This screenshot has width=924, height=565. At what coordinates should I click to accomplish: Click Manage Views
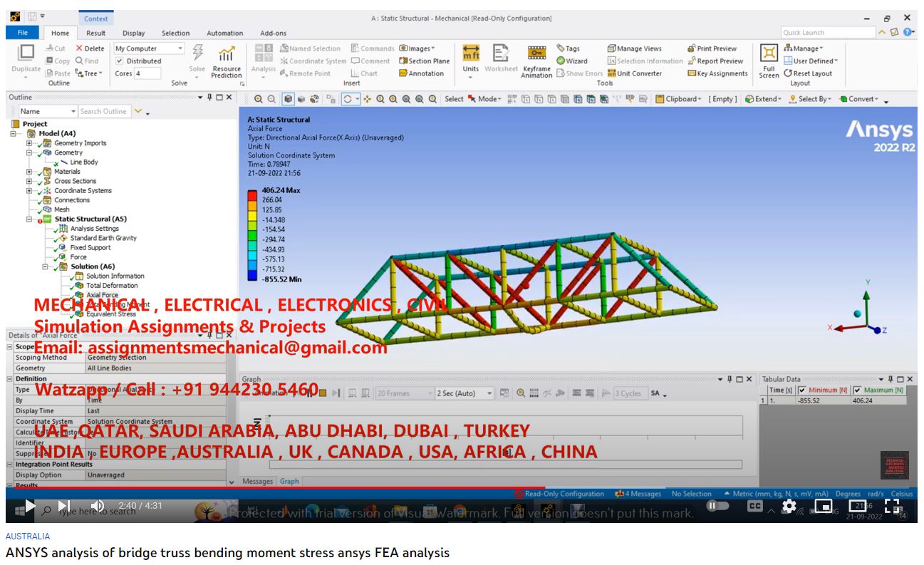[635, 48]
